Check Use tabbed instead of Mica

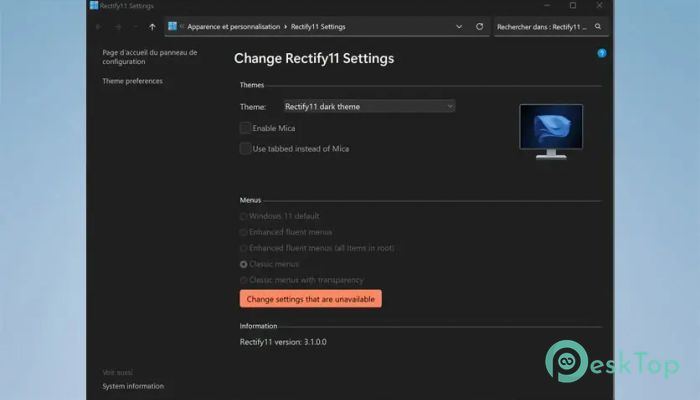(245, 149)
